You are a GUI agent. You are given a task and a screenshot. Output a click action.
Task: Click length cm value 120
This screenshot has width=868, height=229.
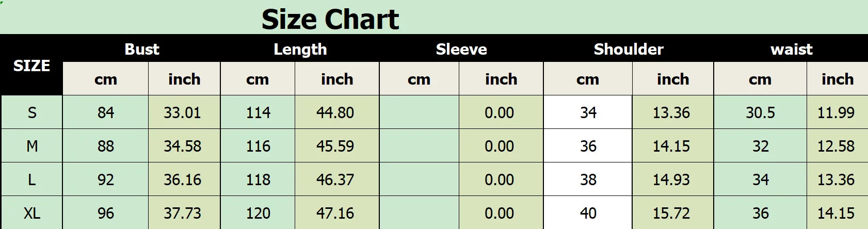click(x=258, y=213)
